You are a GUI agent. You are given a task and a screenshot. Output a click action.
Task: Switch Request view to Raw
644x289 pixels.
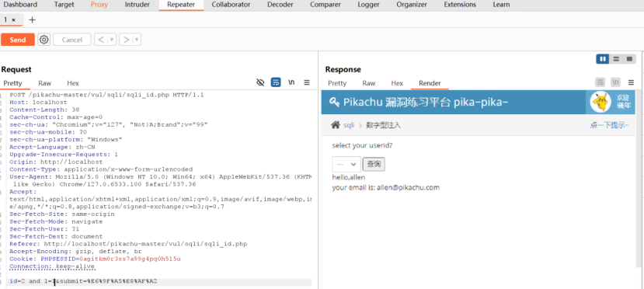tap(45, 83)
